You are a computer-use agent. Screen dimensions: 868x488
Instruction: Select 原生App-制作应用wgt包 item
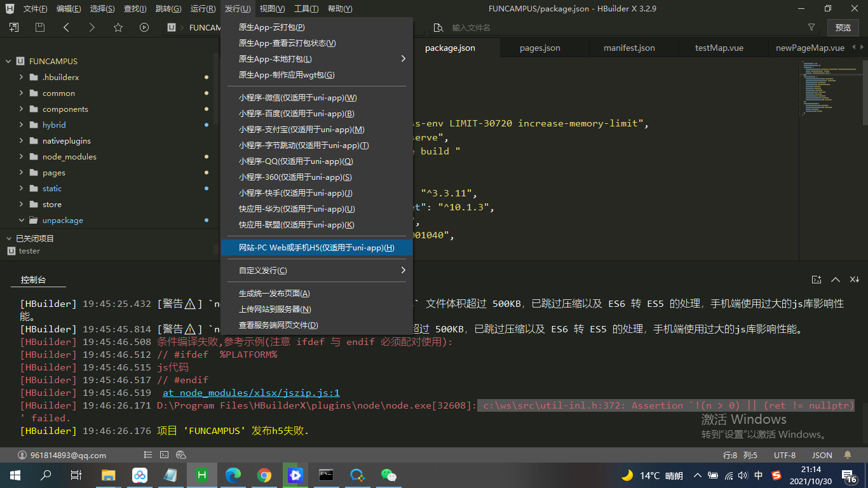click(x=316, y=75)
